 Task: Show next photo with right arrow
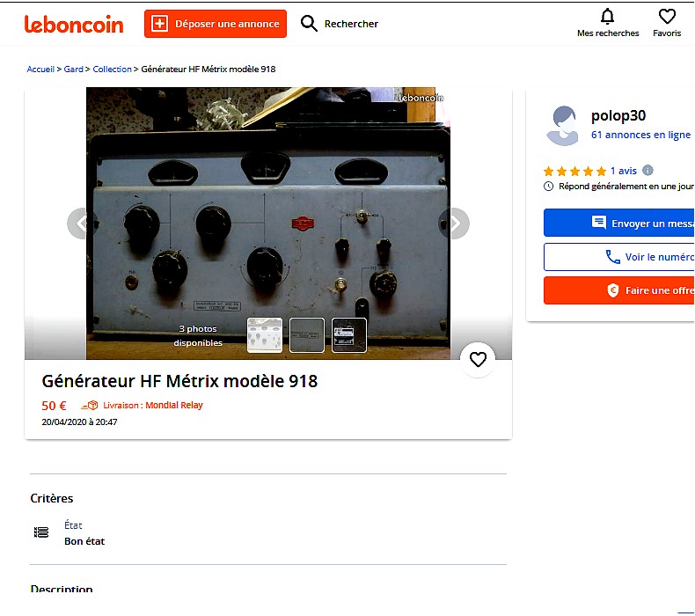point(455,223)
